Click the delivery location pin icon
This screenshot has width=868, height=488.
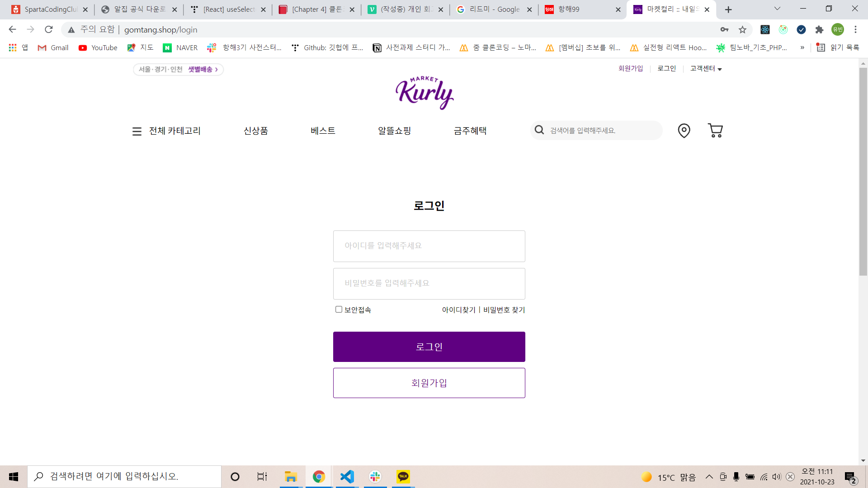tap(684, 131)
